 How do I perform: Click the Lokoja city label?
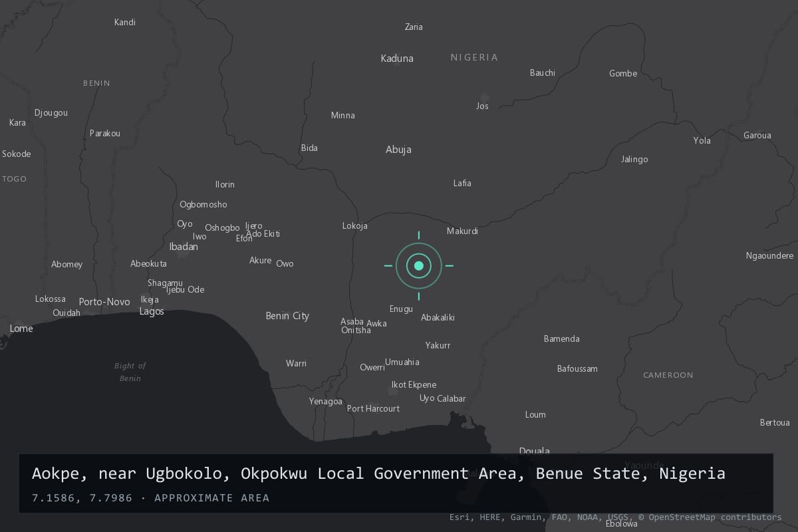point(354,226)
